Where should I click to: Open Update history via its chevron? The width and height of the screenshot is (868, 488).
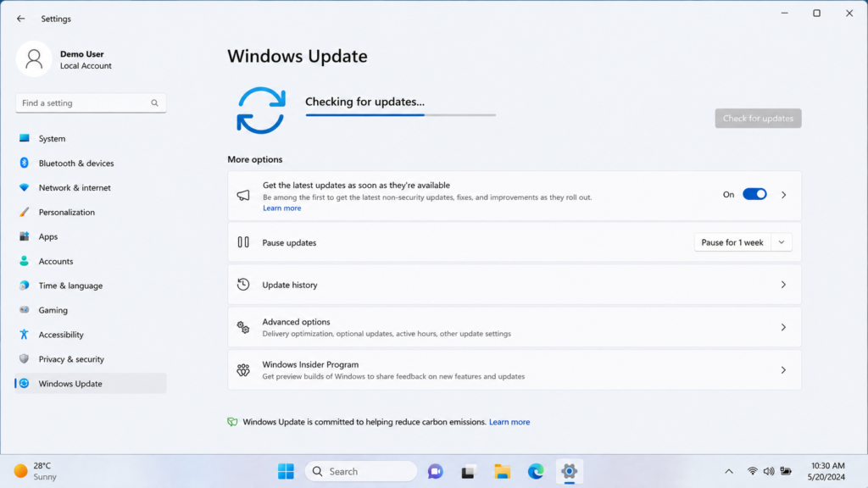783,285
